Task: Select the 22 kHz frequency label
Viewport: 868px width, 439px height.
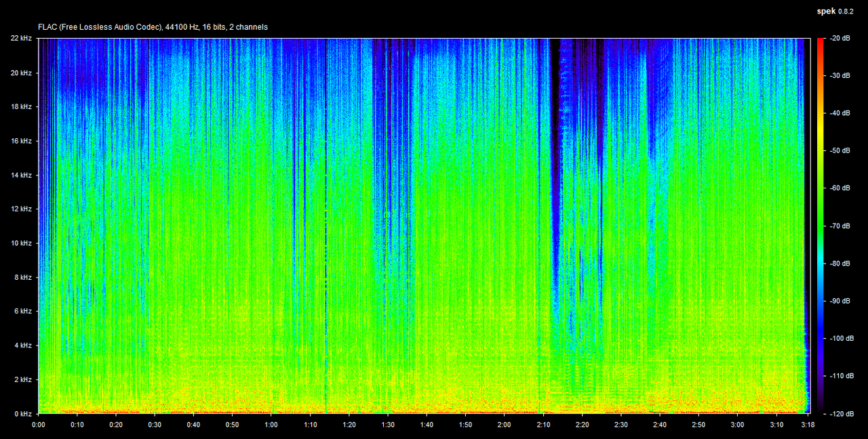Action: [21, 39]
